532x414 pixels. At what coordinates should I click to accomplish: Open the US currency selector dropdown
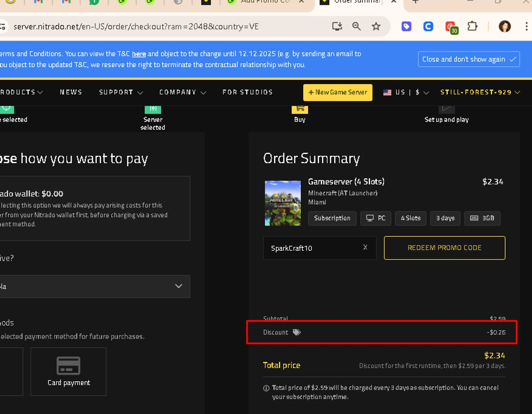point(406,92)
